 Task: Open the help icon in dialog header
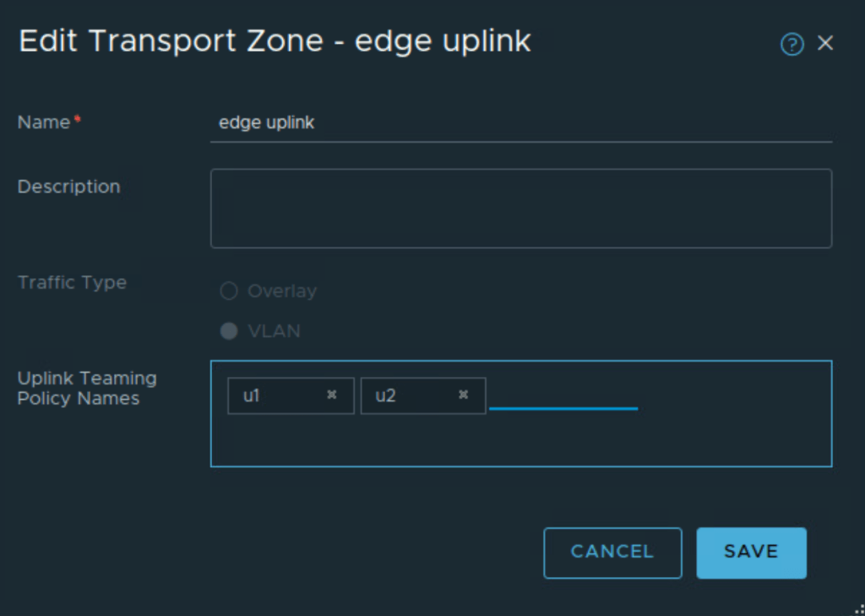(x=792, y=44)
